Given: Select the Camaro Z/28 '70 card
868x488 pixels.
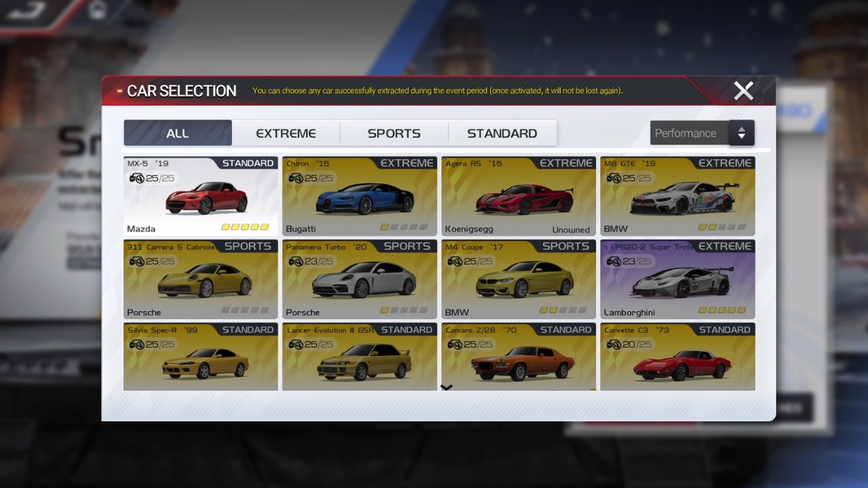Looking at the screenshot, I should pos(519,357).
